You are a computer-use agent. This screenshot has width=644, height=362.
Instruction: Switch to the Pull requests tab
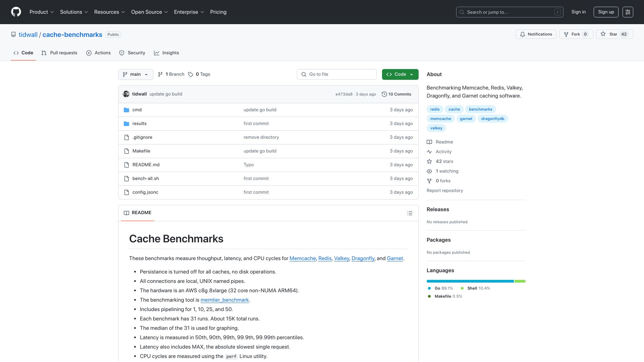click(x=59, y=53)
